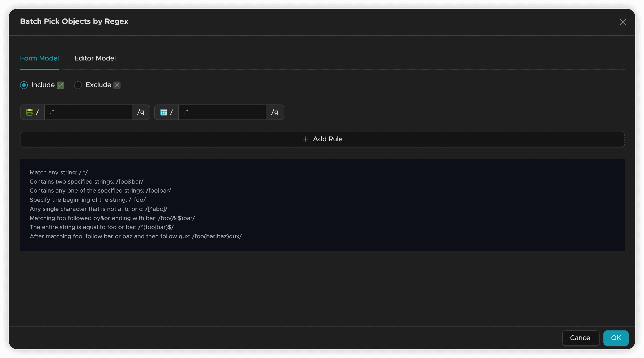Click the gray X icon beside Exclude
Image resolution: width=644 pixels, height=358 pixels.
[x=117, y=85]
